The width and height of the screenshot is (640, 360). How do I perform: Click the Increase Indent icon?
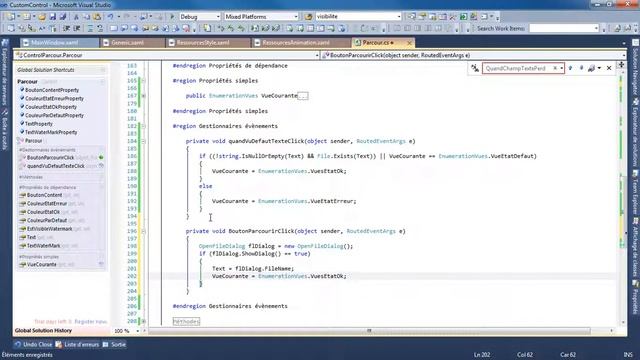coord(77,29)
